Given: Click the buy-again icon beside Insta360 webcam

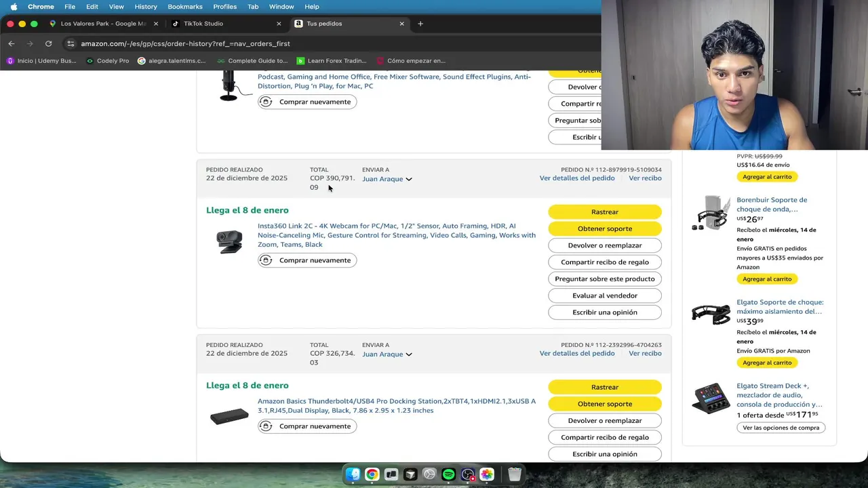Looking at the screenshot, I should coord(266,260).
